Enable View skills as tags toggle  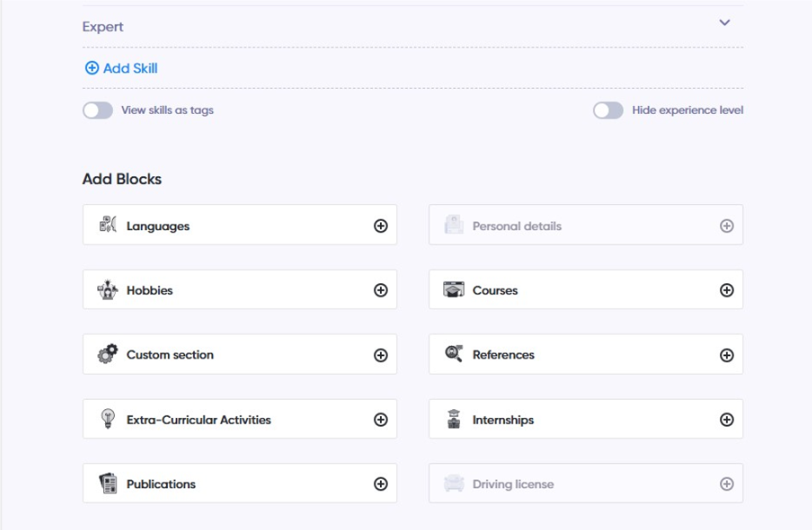97,110
